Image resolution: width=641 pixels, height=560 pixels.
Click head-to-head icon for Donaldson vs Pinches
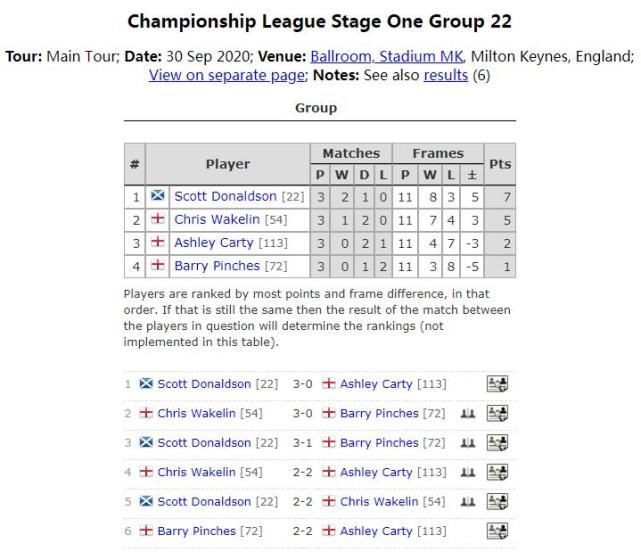(x=468, y=443)
